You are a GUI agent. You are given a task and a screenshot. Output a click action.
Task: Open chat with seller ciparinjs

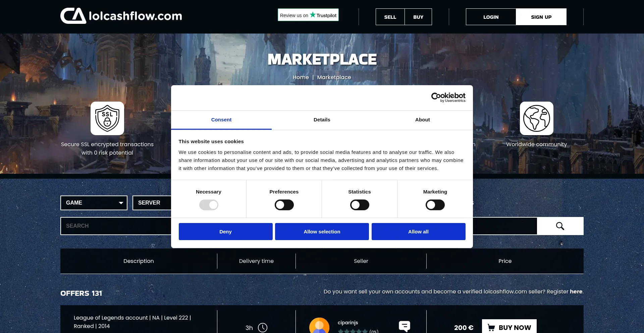pos(405,326)
